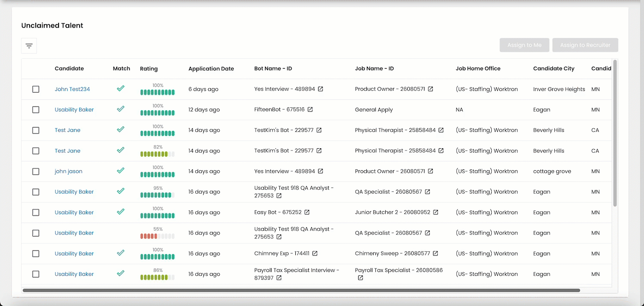Open external link icon under Payroll Tax Specialist job
Screen dimensions: 644x306
tap(360, 278)
